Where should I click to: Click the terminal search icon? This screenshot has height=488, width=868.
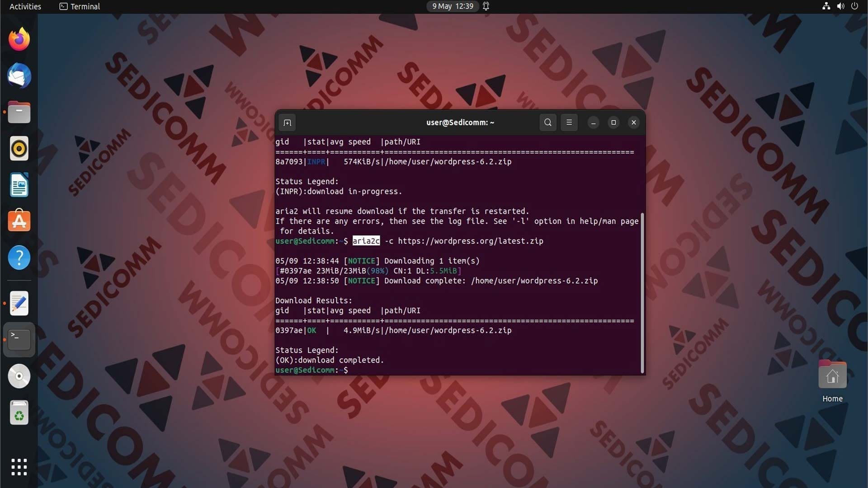(x=547, y=122)
